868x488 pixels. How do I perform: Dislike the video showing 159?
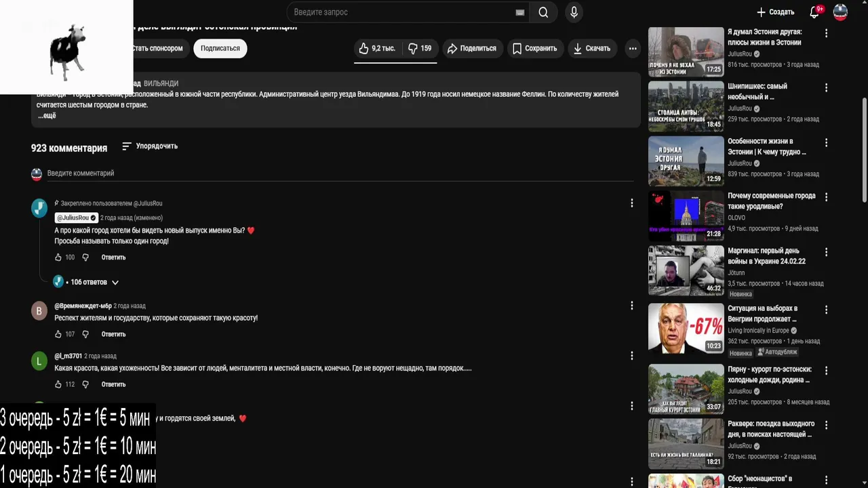point(419,48)
